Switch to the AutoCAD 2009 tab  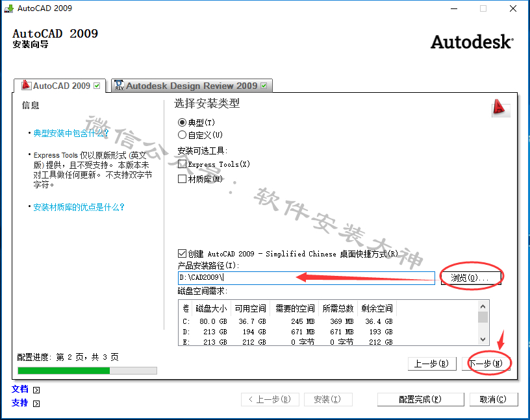pos(60,86)
